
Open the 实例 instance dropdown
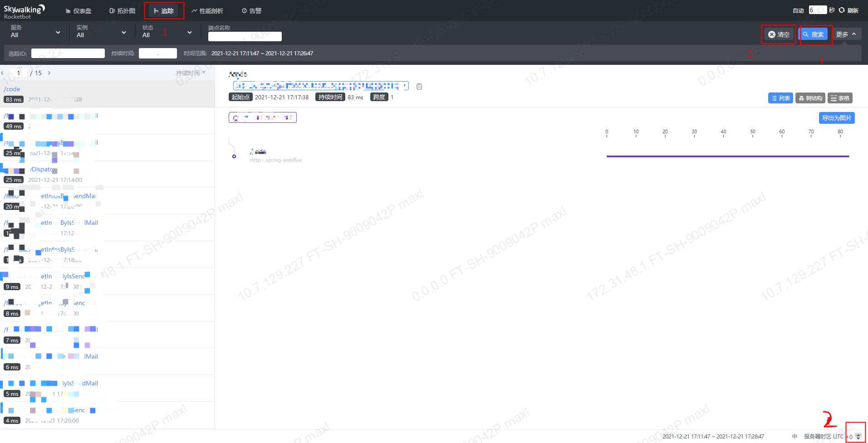[124, 32]
